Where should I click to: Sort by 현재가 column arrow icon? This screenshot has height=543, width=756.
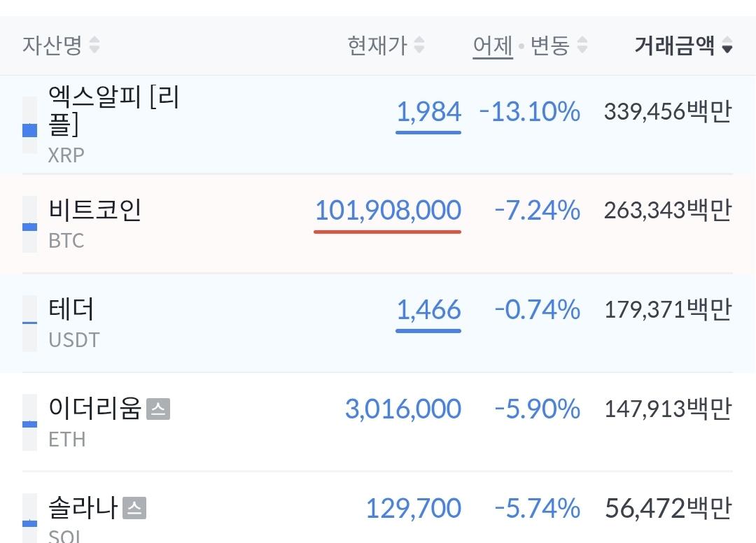pyautogui.click(x=419, y=45)
